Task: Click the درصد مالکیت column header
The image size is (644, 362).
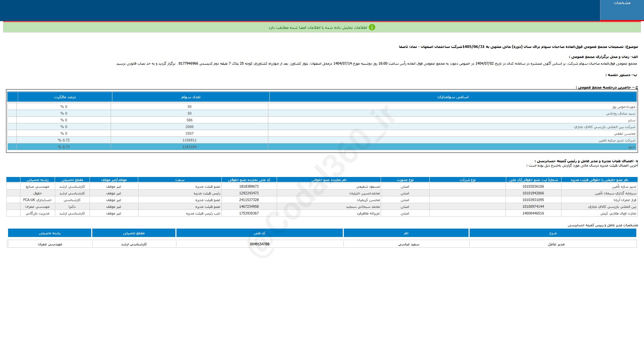Action: pos(65,97)
